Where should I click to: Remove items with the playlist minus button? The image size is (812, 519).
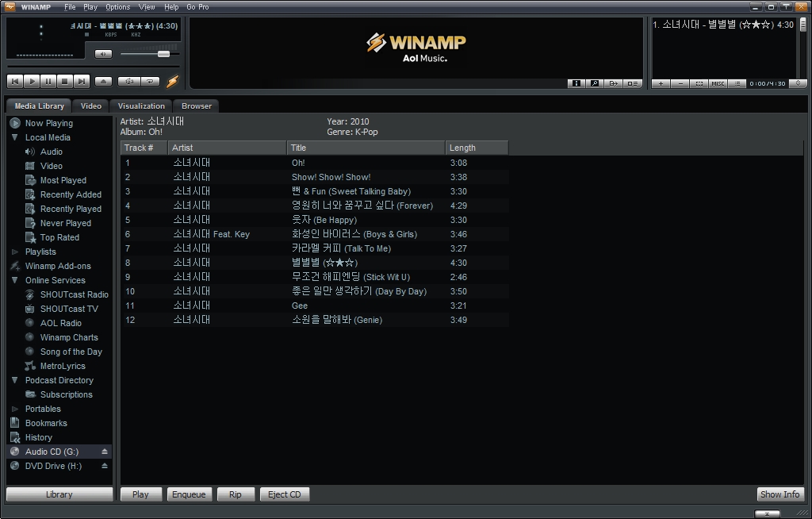pos(680,83)
